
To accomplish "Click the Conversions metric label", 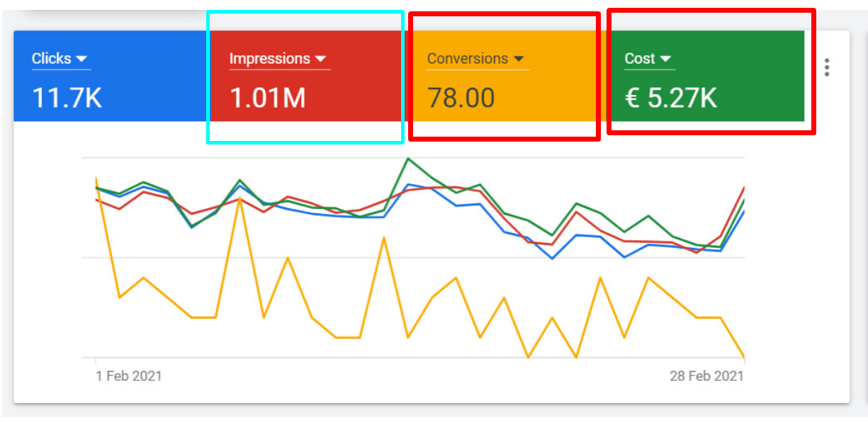I will point(467,59).
